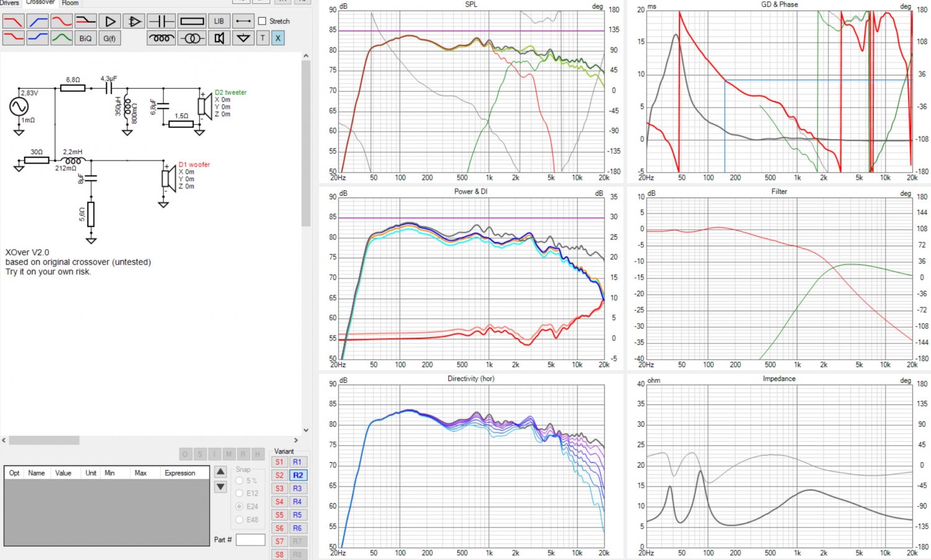The image size is (931, 560).
Task: Activate variant R6
Action: click(298, 528)
